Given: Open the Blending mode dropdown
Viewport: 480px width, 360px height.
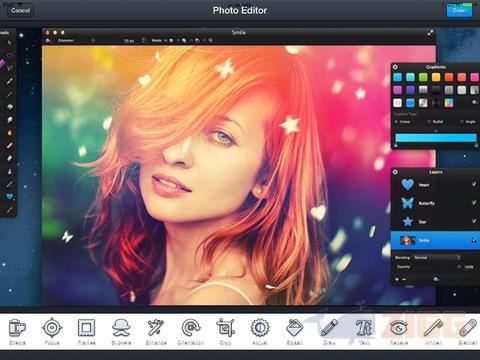Looking at the screenshot, I should tap(437, 257).
